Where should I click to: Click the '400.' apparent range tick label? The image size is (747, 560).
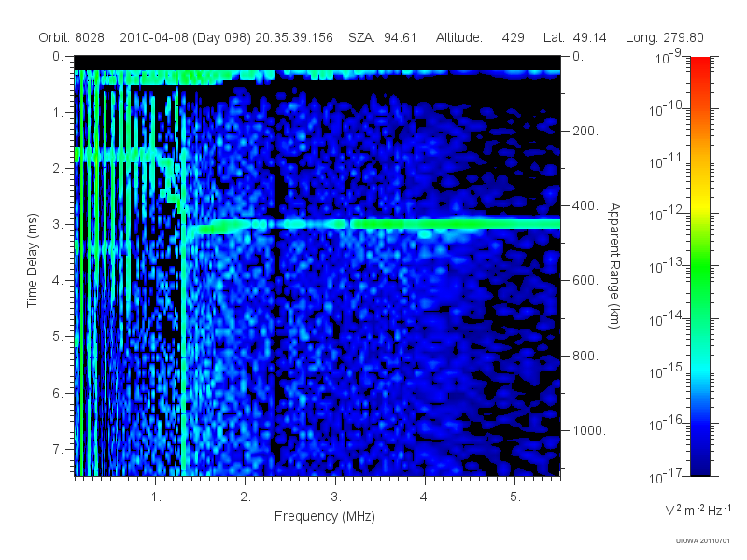(x=585, y=205)
